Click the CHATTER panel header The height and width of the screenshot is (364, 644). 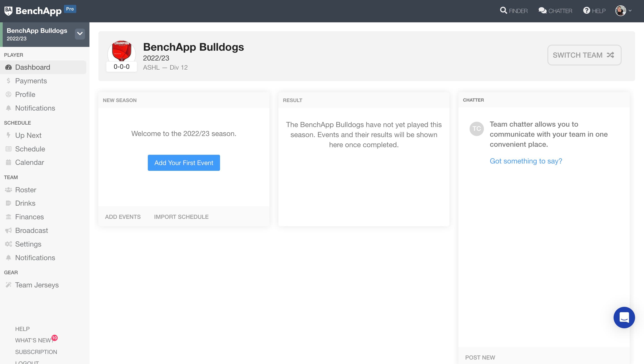click(544, 100)
